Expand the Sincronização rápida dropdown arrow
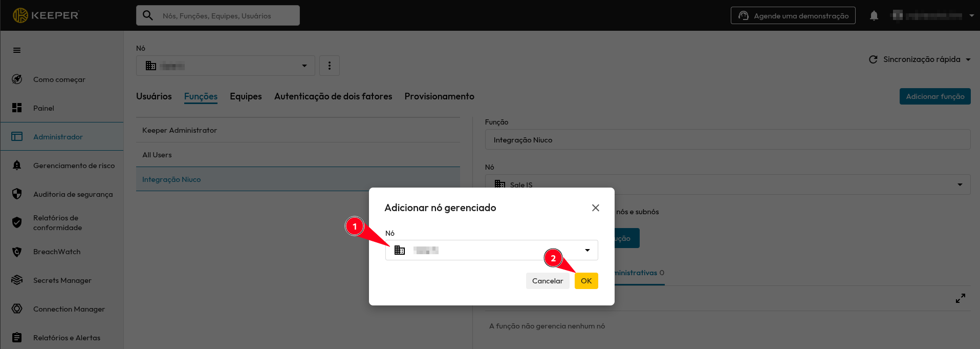The width and height of the screenshot is (980, 349). pyautogui.click(x=968, y=59)
